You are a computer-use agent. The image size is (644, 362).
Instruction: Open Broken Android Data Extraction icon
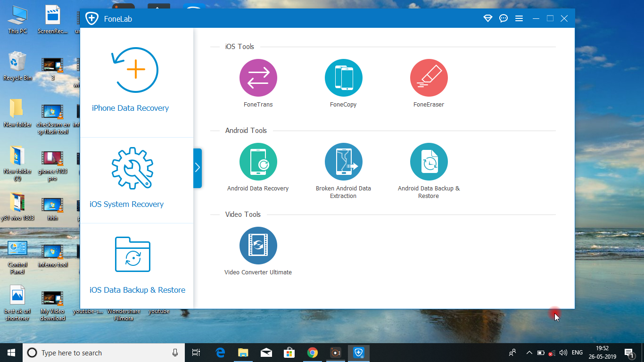(343, 162)
